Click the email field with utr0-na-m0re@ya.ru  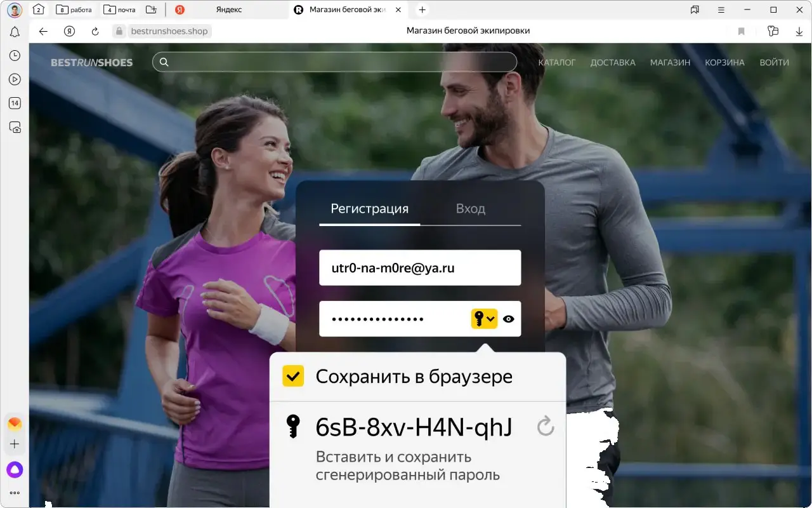pyautogui.click(x=419, y=268)
